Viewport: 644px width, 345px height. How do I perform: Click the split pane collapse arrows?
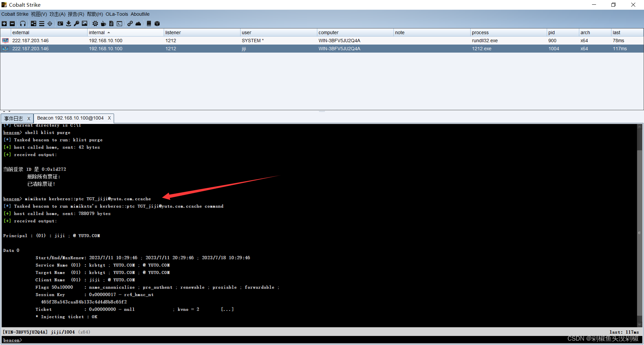6,111
